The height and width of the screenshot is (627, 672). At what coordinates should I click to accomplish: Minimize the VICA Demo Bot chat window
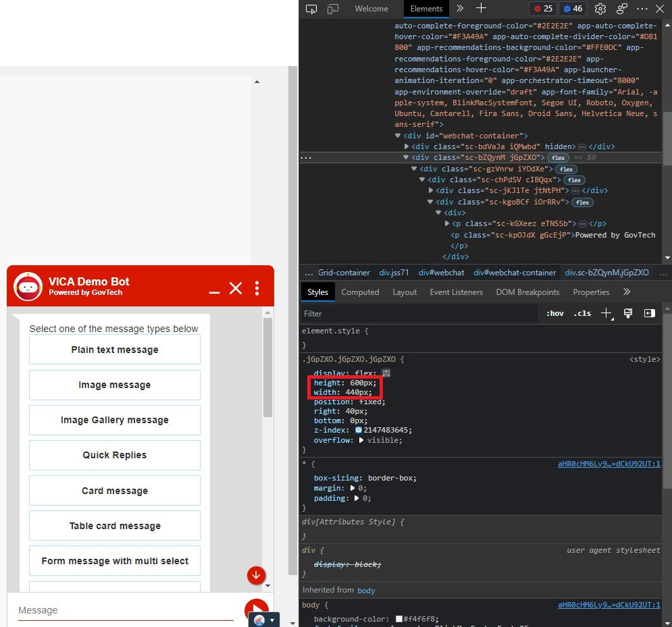(214, 292)
